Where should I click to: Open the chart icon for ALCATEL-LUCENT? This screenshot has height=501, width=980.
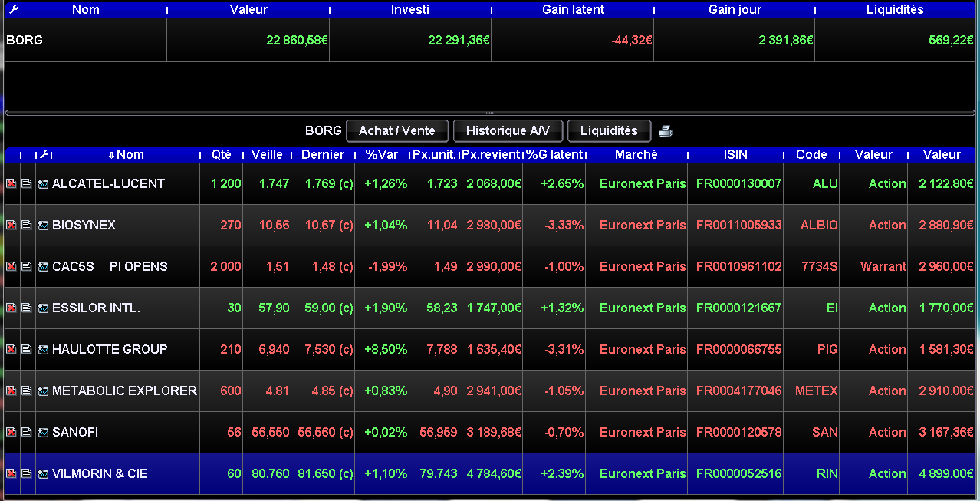[x=42, y=184]
